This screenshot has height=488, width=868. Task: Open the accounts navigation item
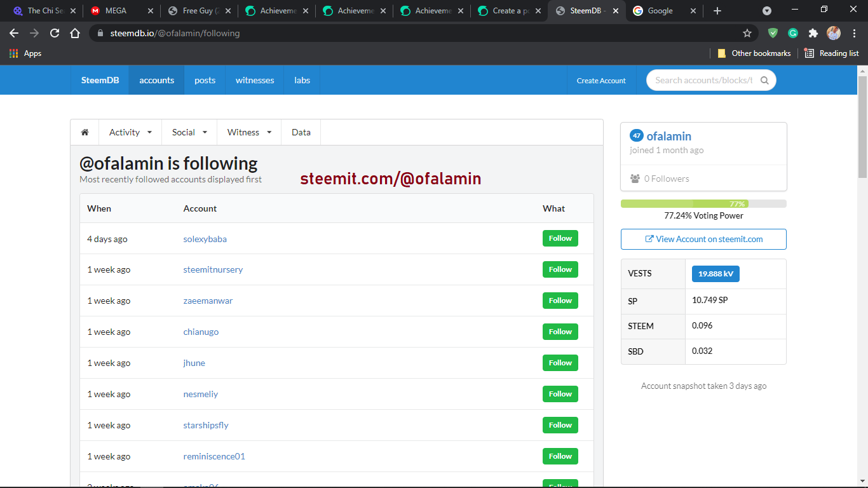157,80
